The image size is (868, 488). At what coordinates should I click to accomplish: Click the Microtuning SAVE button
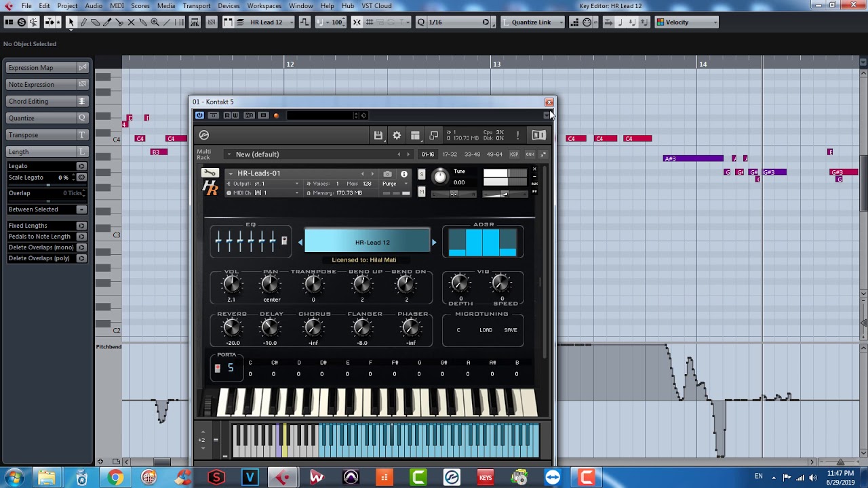click(511, 330)
